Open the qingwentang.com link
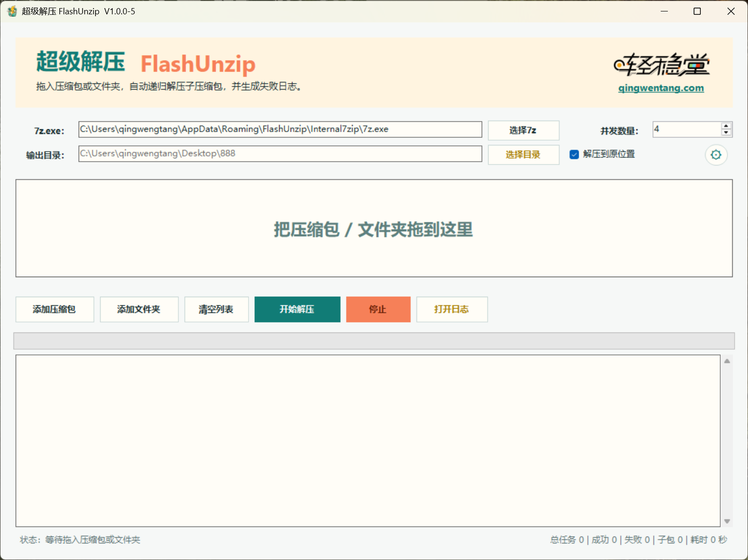The image size is (748, 560). click(x=661, y=88)
